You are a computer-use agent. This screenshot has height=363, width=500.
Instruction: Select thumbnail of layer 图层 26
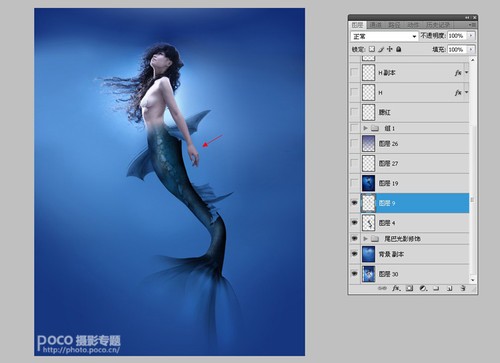pos(368,144)
